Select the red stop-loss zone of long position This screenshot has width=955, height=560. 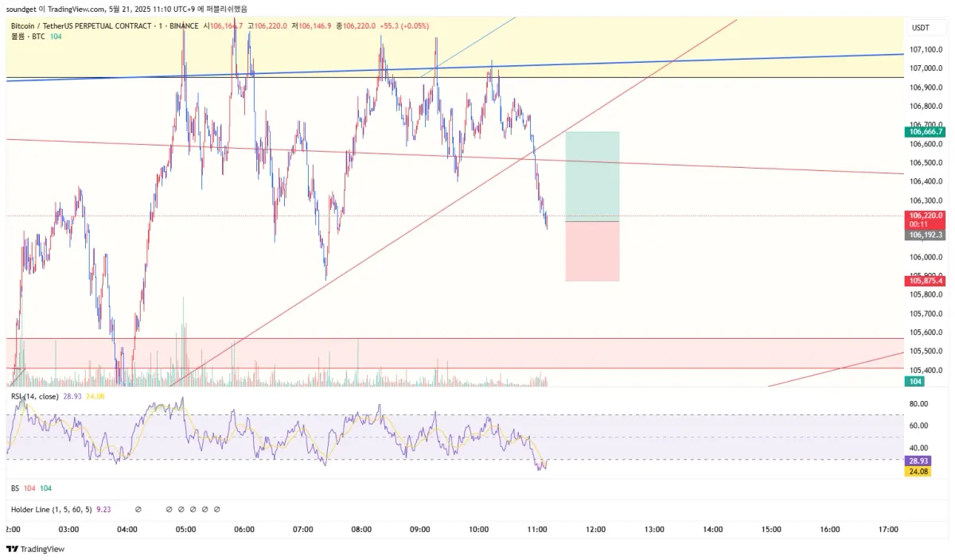(x=592, y=251)
